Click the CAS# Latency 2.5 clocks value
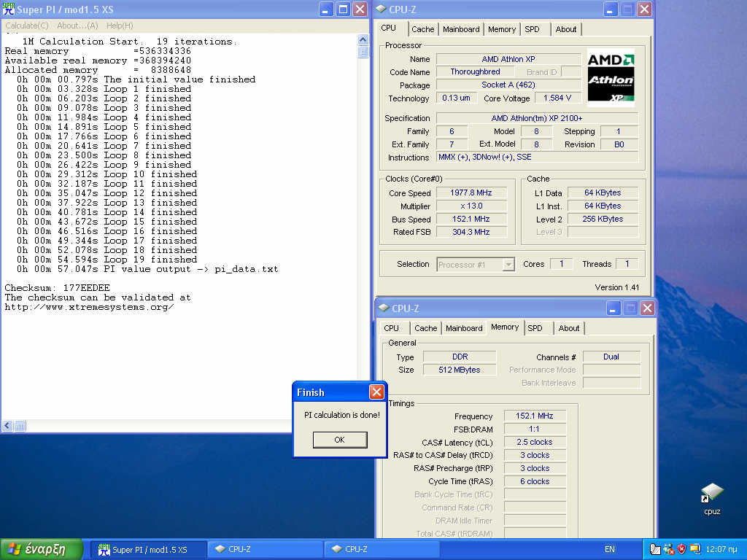Viewport: 747px width, 560px height. [535, 443]
